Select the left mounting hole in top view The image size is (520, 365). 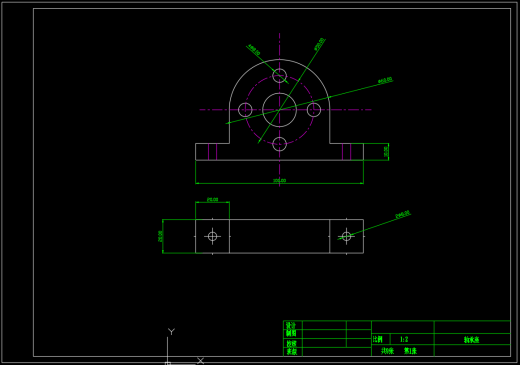point(212,236)
